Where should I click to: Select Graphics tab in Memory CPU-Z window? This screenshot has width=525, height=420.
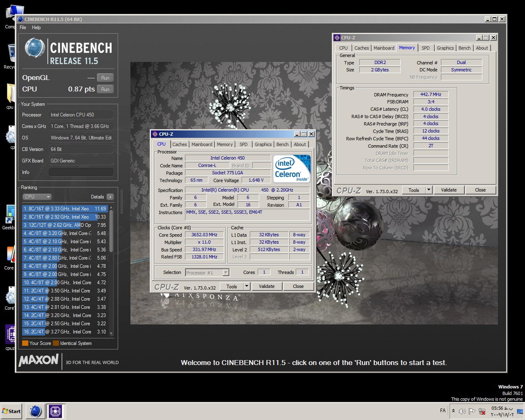tap(445, 48)
